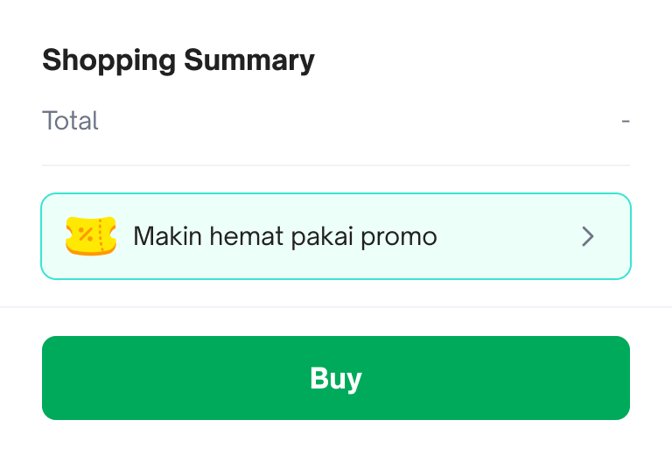Open the promo list via right chevron
672x462 pixels.
coord(588,236)
